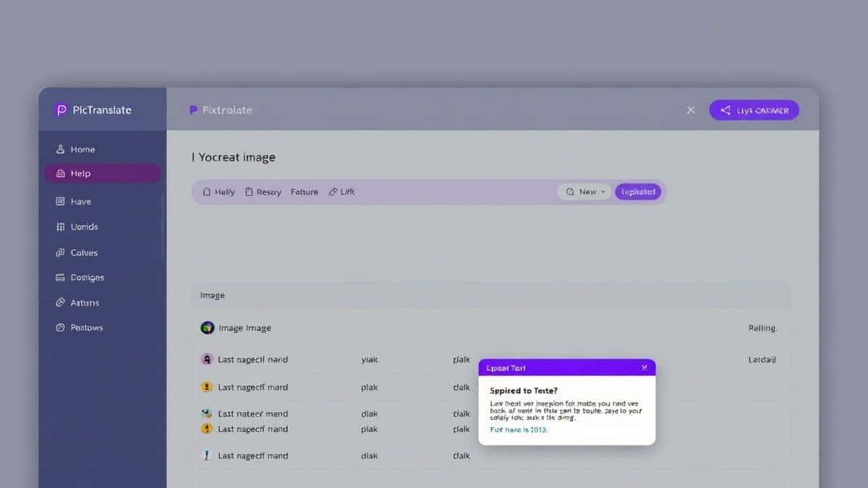The height and width of the screenshot is (488, 868).
Task: Click the Have sidebar list icon
Action: pos(60,202)
